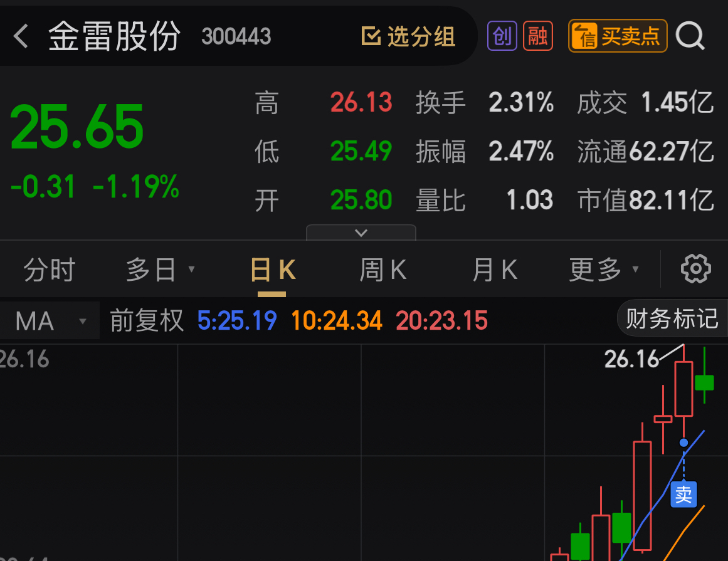The image size is (728, 561).
Task: Switch to 周K tab
Action: point(383,270)
